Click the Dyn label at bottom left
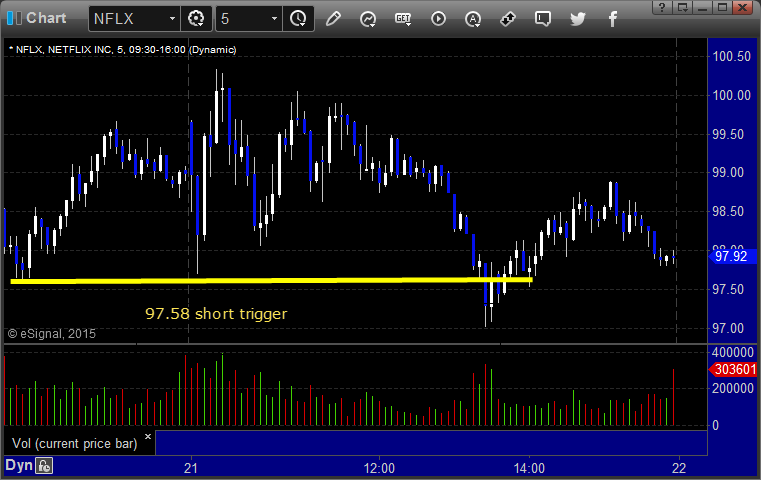This screenshot has width=761, height=480. [x=19, y=465]
